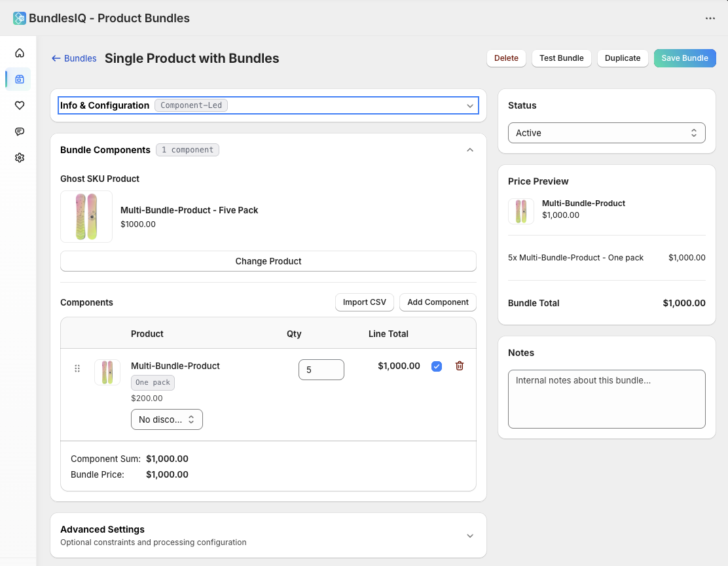Click the BundlesIQ logo icon
This screenshot has width=728, height=566.
click(x=19, y=18)
